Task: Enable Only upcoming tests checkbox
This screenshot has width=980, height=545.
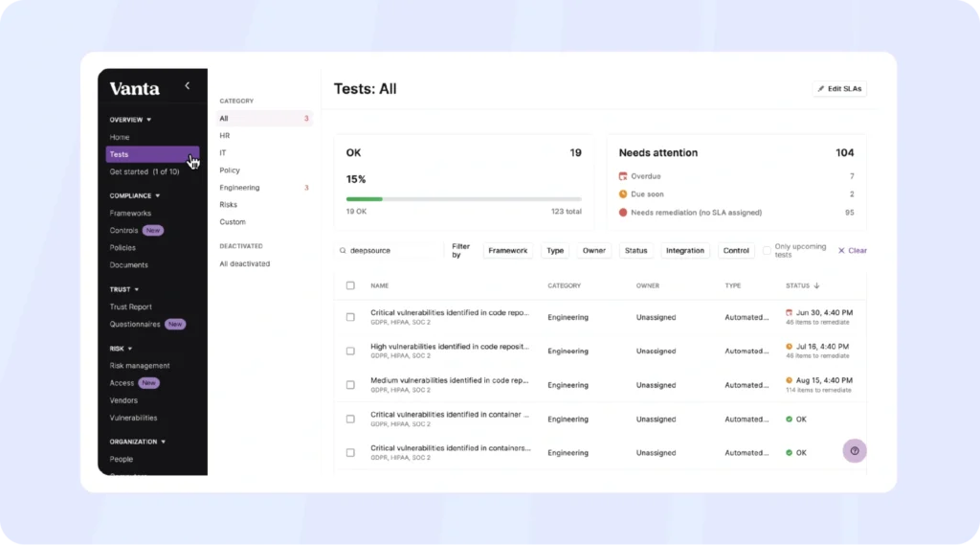Action: click(x=767, y=250)
